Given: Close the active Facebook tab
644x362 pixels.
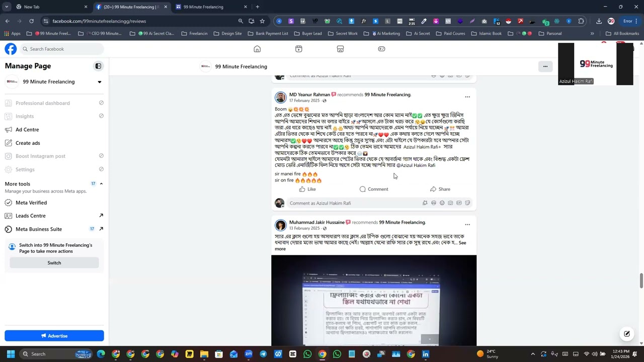Looking at the screenshot, I should pyautogui.click(x=165, y=7).
